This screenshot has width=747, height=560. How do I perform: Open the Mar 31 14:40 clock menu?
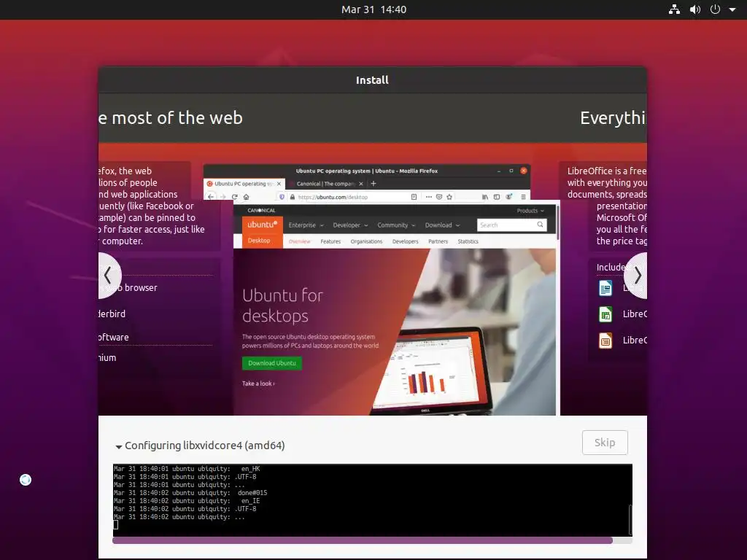373,9
